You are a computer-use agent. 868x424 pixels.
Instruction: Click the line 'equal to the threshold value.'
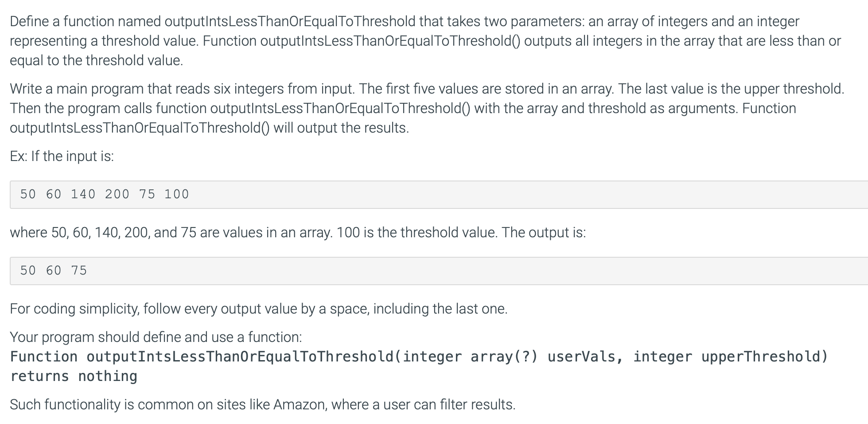pos(97,60)
